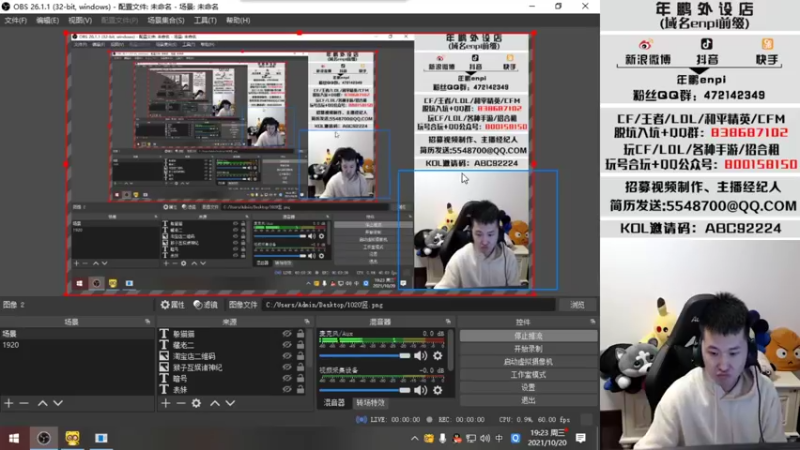The image size is (800, 450).
Task: Open the Windows notification center
Action: click(x=581, y=438)
